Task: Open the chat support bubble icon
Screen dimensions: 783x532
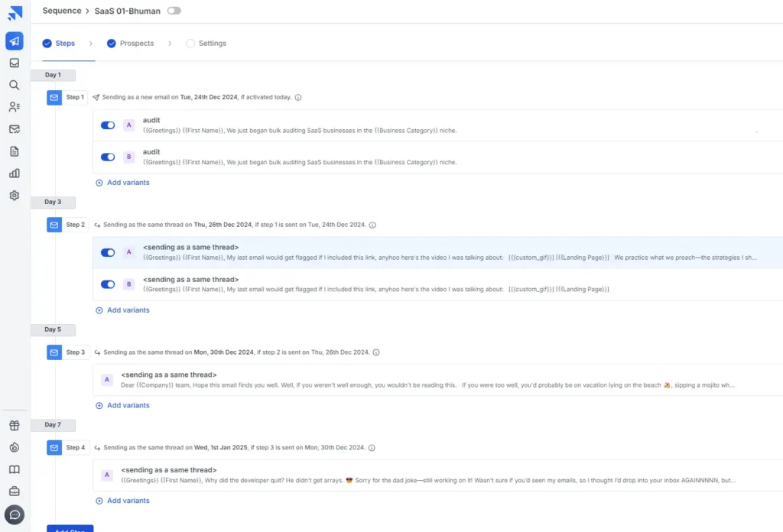Action: [15, 514]
